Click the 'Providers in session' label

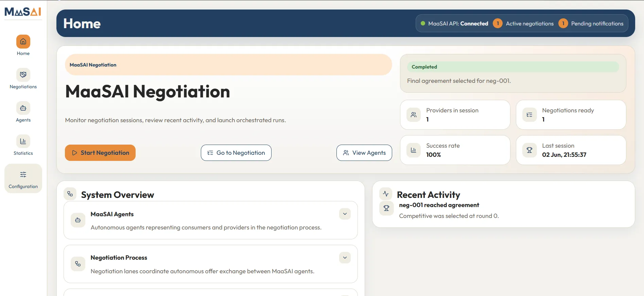pyautogui.click(x=452, y=110)
